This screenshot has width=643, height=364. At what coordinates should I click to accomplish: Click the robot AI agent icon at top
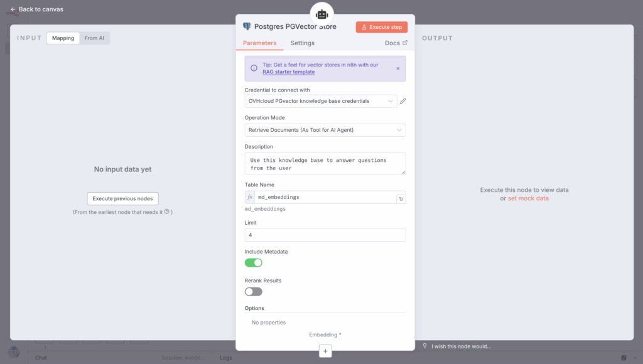[321, 14]
